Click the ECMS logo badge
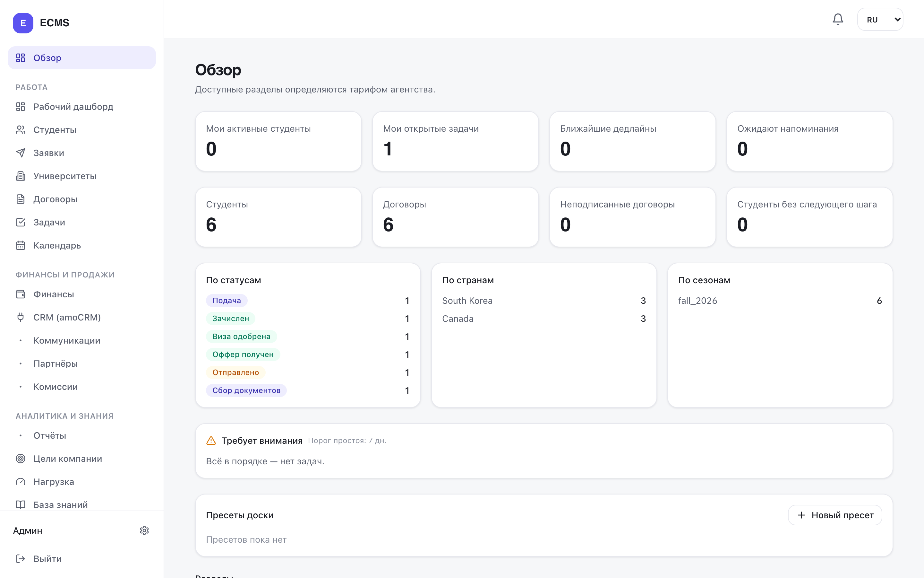The height and width of the screenshot is (578, 924). pyautogui.click(x=23, y=23)
